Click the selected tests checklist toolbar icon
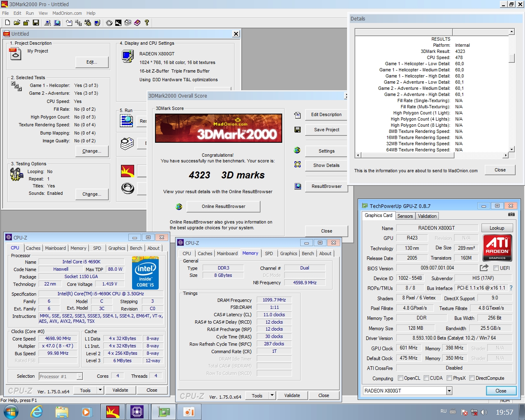Viewport: 525px width, 420px height. tap(78, 23)
